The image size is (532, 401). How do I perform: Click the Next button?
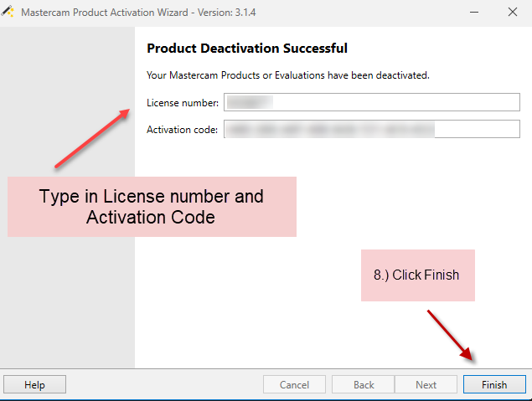[426, 384]
